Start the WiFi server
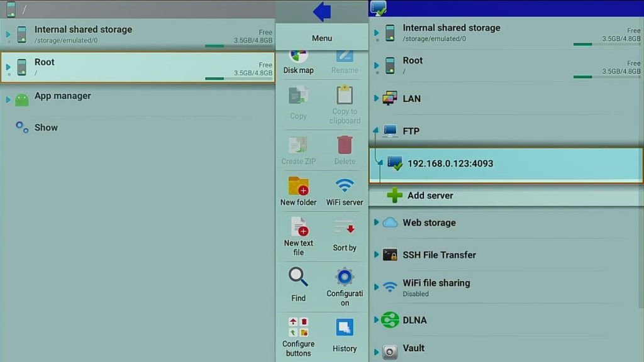Viewport: 644px width, 362px height. coord(345,191)
